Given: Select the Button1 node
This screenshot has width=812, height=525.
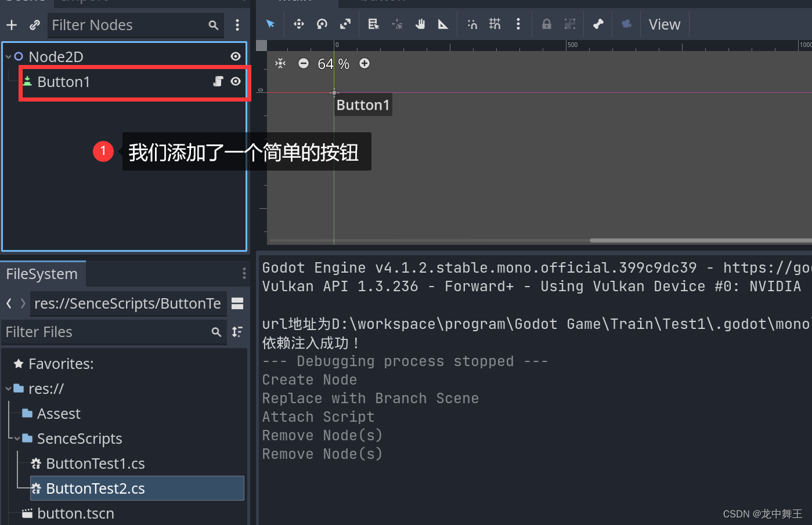Looking at the screenshot, I should point(63,82).
